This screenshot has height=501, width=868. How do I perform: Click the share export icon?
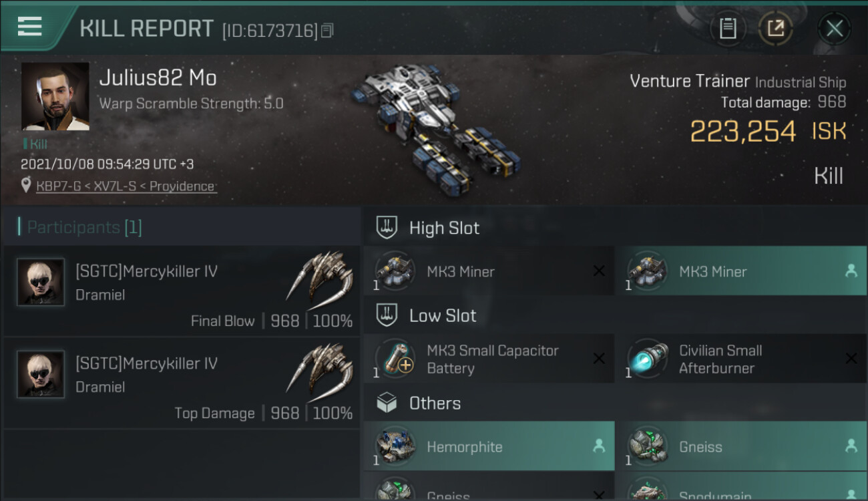pyautogui.click(x=775, y=29)
